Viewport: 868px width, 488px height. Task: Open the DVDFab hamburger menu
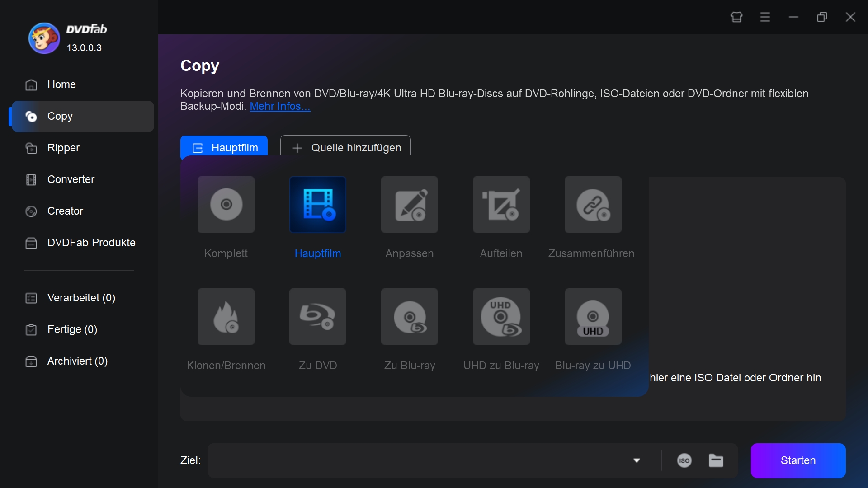click(x=765, y=16)
